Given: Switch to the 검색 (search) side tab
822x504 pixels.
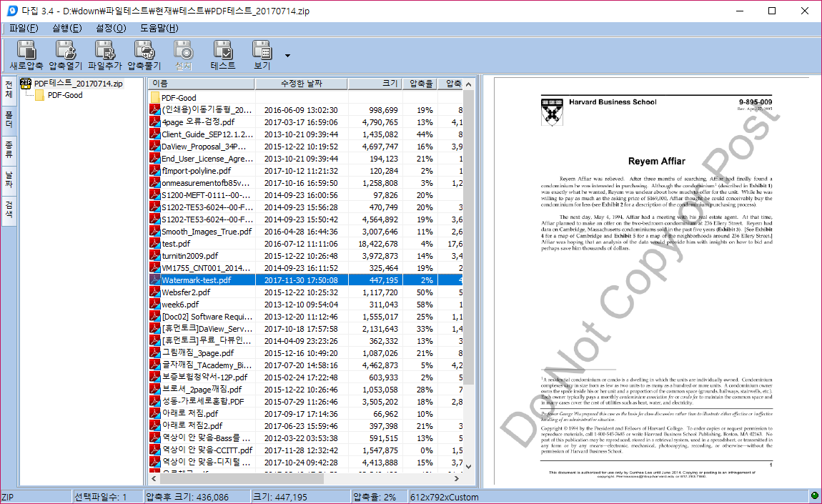Looking at the screenshot, I should pos(9,209).
